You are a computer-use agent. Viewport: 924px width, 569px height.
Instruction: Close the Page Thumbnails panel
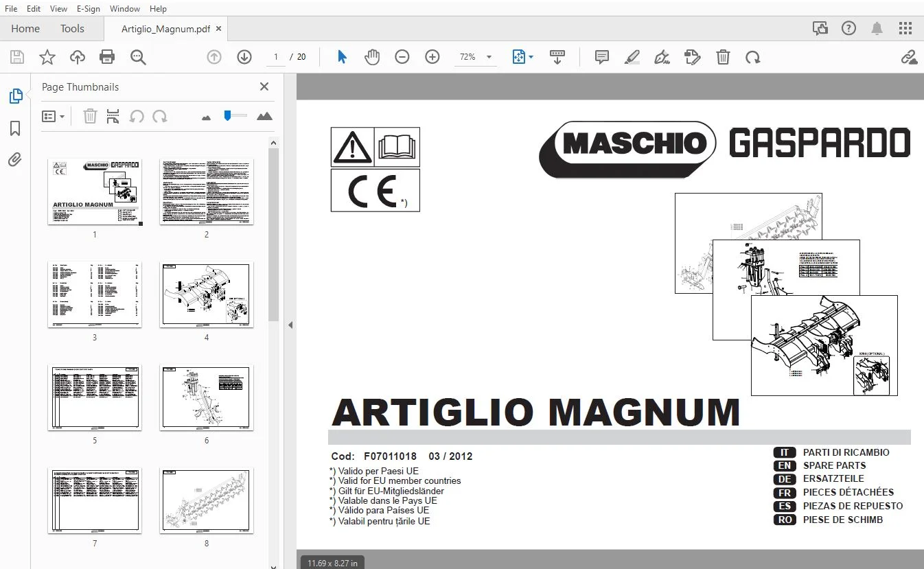point(264,86)
